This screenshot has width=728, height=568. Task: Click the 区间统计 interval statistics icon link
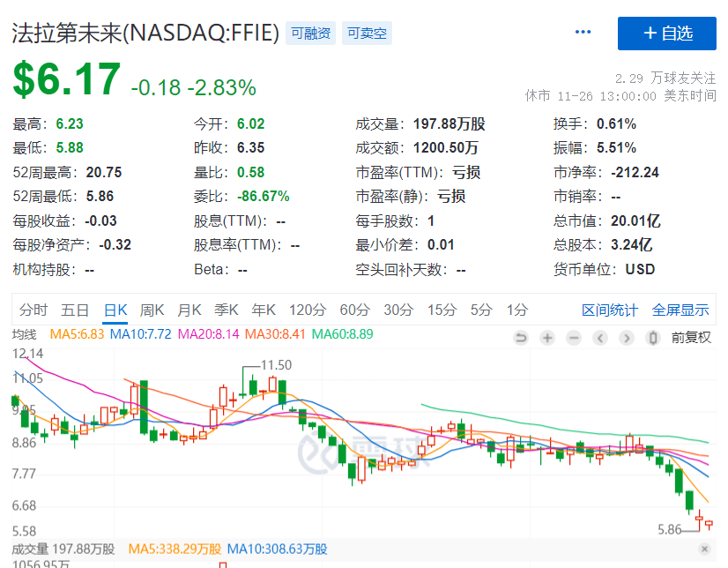[610, 310]
